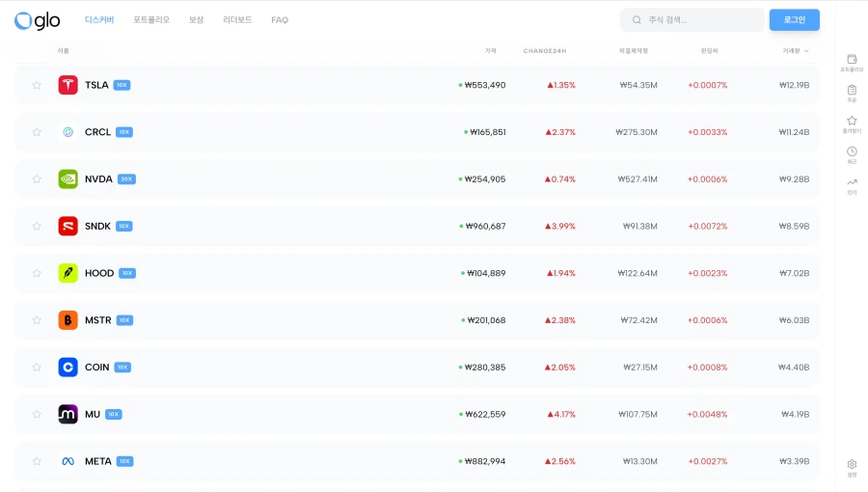The width and height of the screenshot is (868, 492).
Task: Open the 포트폴리오 wallet icon in the right sidebar
Action: coord(852,60)
